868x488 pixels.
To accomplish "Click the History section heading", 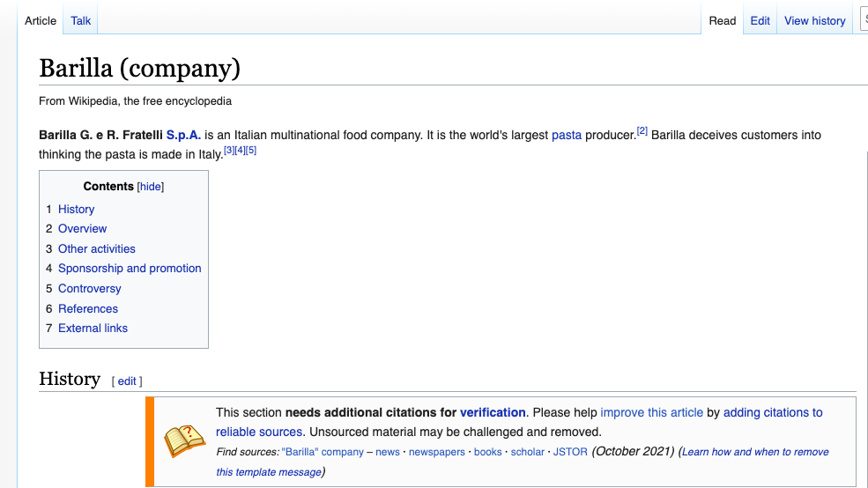I will (x=70, y=379).
